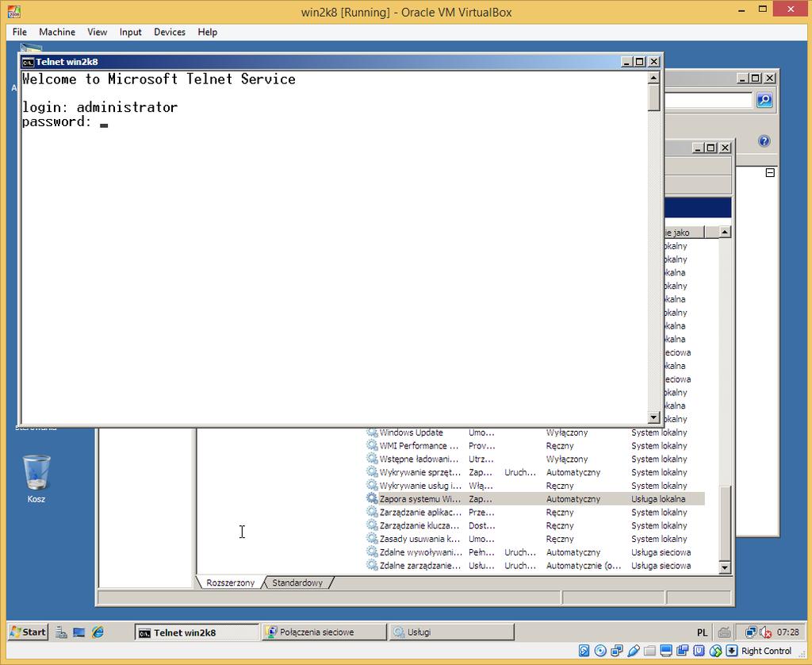Viewport: 812px width, 665px height.
Task: Select the Wykrywanie sprzęt... service
Action: pyautogui.click(x=535, y=472)
